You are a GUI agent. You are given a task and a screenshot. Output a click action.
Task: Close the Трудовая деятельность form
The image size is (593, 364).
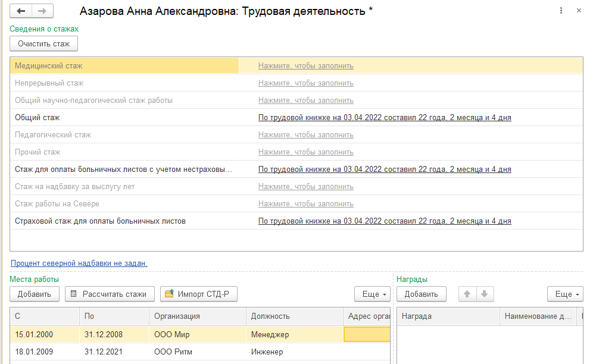tap(580, 11)
